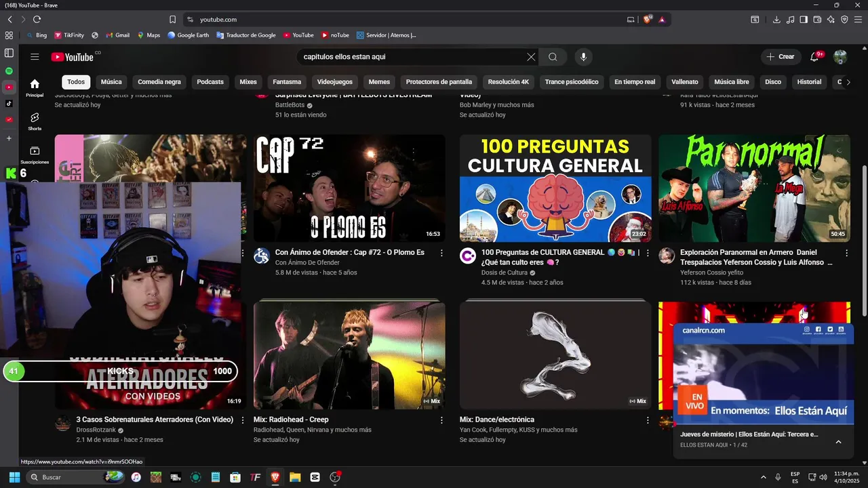Open TikTok panel in Brave sidebar
Image resolution: width=868 pixels, height=488 pixels.
9,104
